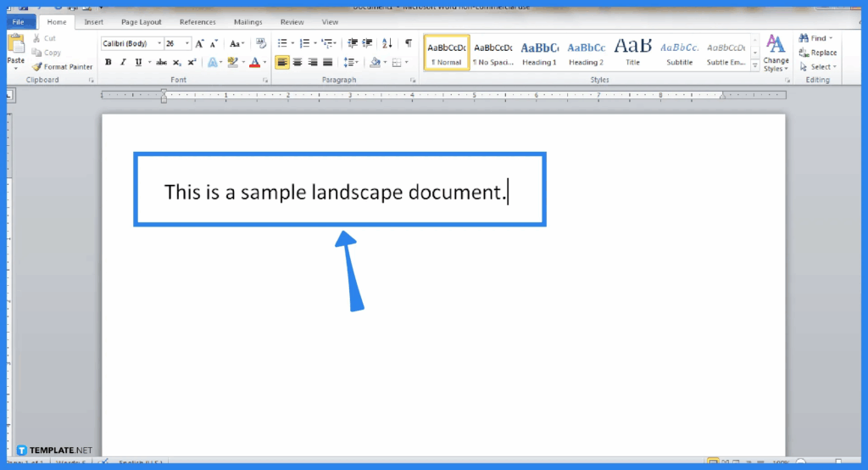The height and width of the screenshot is (470, 868).
Task: Shrink font size with smaller A icon
Action: pyautogui.click(x=214, y=43)
